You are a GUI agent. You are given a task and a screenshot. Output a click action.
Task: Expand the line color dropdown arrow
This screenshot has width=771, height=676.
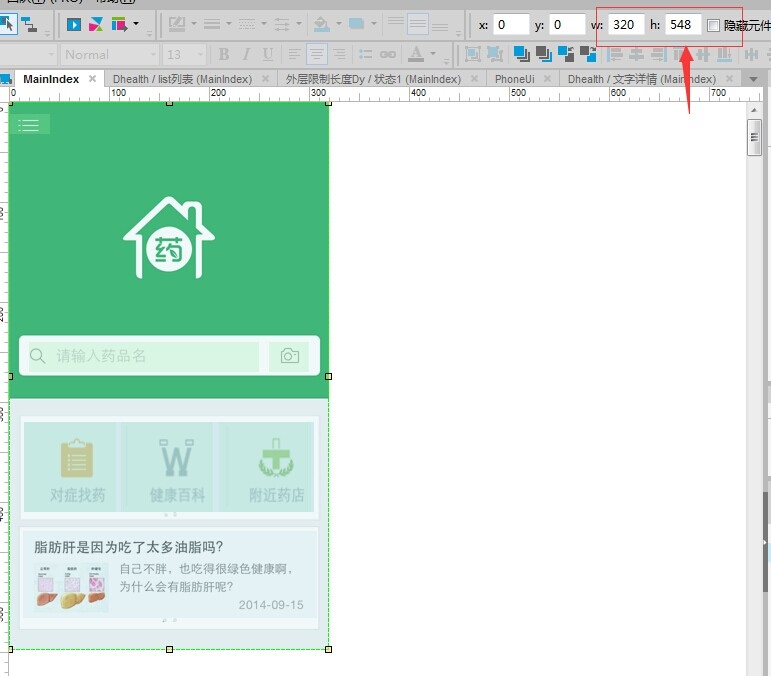click(194, 23)
